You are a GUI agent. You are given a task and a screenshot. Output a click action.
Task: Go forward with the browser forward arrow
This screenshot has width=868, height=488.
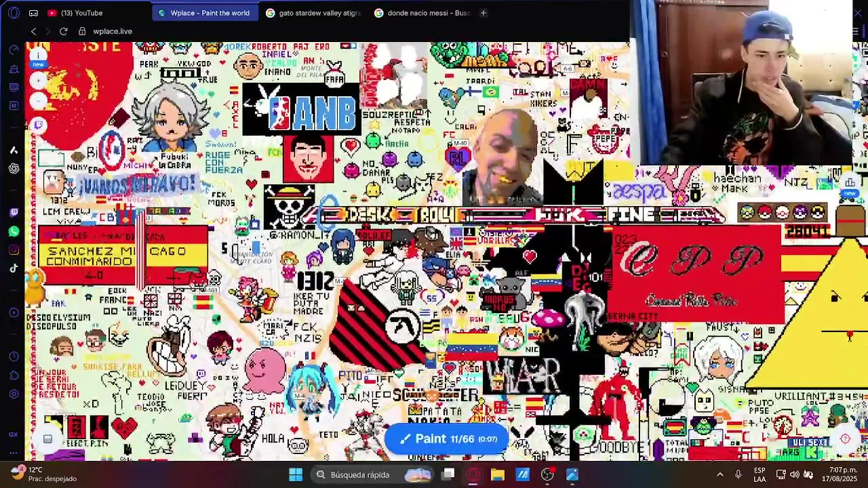[x=48, y=31]
